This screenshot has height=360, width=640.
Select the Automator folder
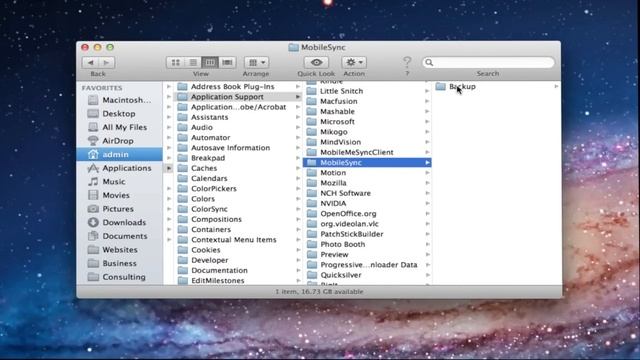(238, 138)
